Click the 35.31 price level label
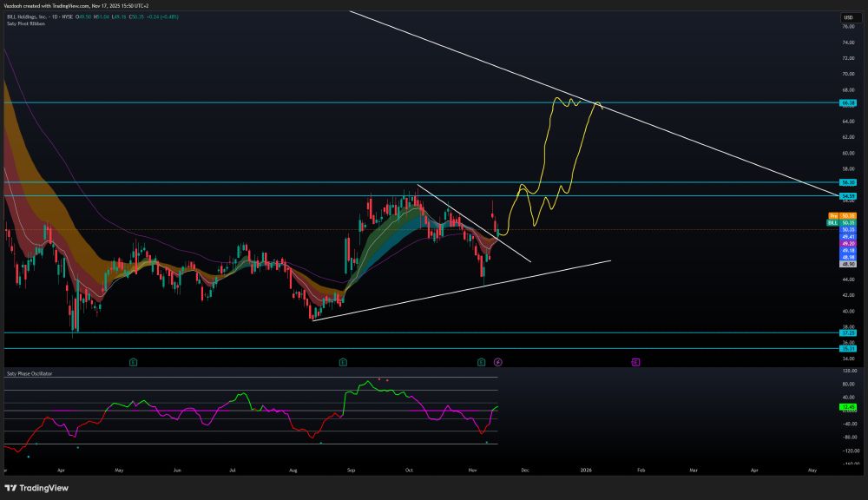 tap(848, 349)
